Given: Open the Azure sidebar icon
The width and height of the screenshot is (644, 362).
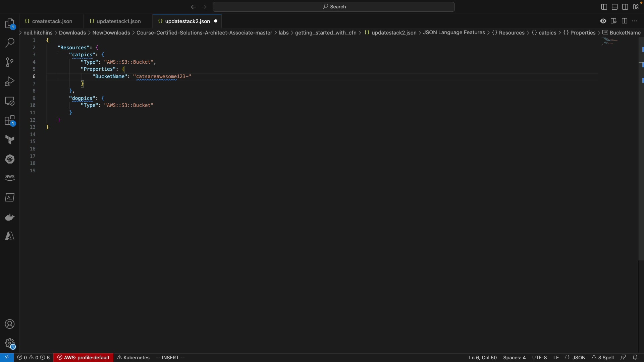Looking at the screenshot, I should click(x=10, y=236).
